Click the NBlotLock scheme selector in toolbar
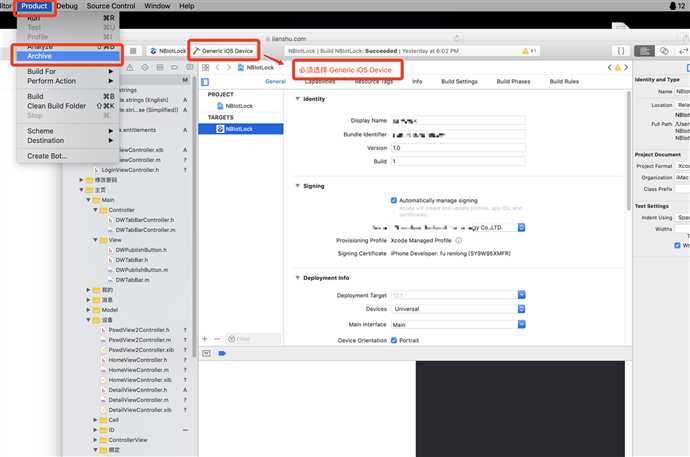The width and height of the screenshot is (690, 457). click(x=168, y=51)
